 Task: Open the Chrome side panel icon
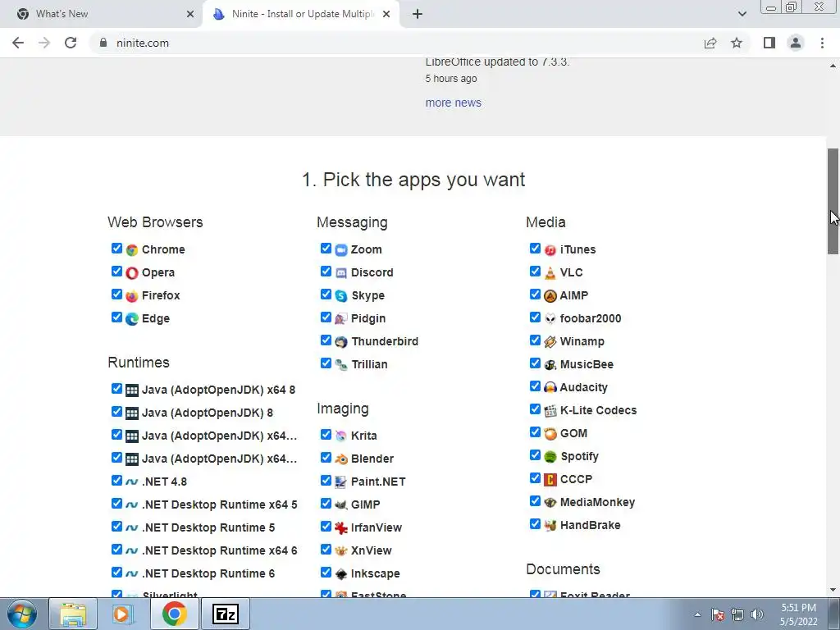tap(769, 43)
